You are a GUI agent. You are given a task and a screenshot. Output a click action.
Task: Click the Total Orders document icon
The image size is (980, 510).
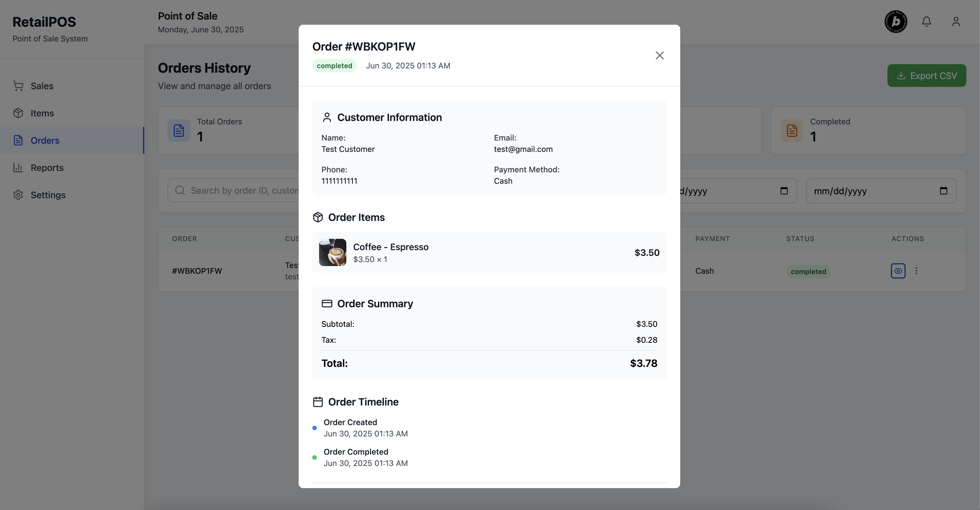[x=179, y=131]
